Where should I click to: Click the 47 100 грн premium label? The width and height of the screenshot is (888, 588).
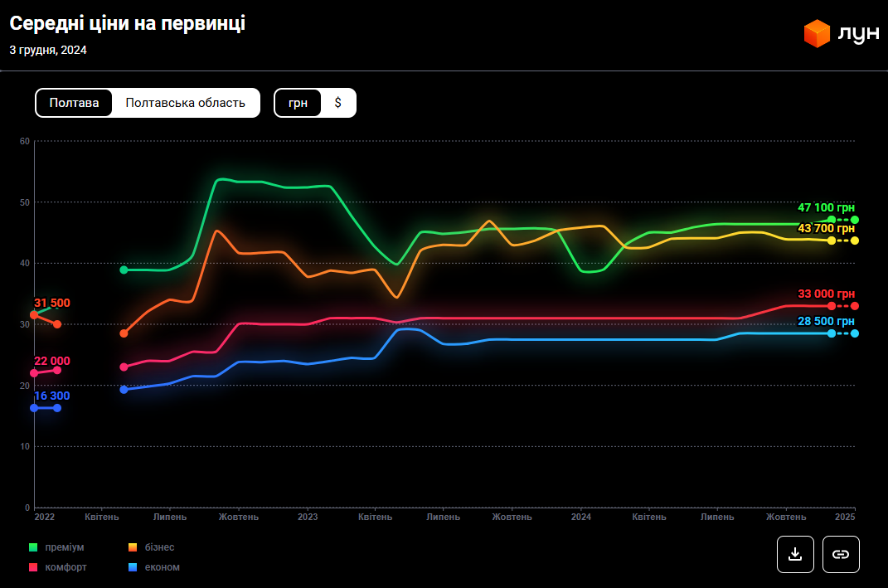[825, 208]
